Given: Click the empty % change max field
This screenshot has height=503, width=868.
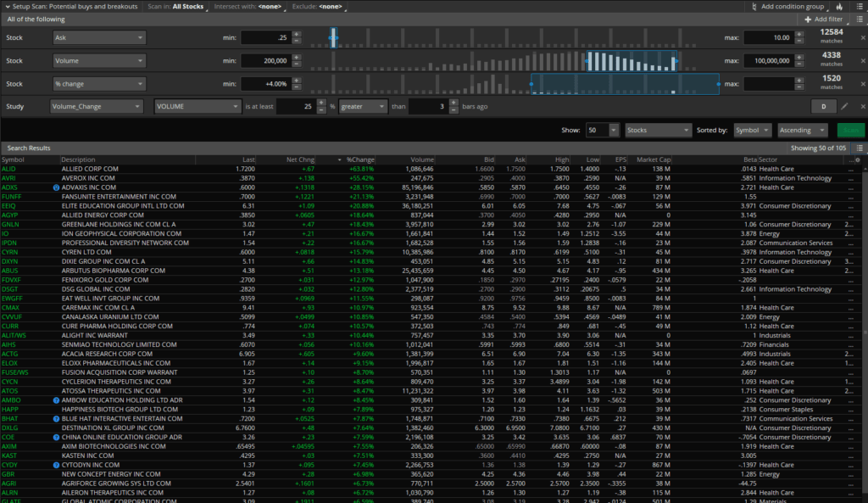Looking at the screenshot, I should tap(770, 84).
